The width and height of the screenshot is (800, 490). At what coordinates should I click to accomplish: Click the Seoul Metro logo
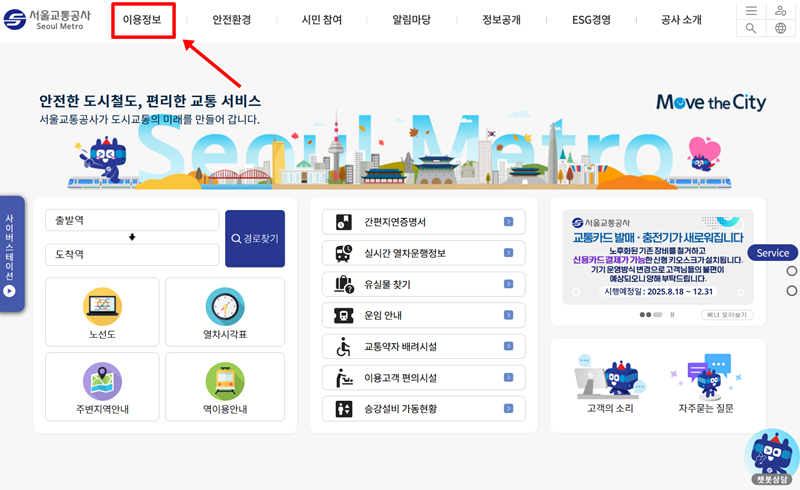click(x=47, y=20)
